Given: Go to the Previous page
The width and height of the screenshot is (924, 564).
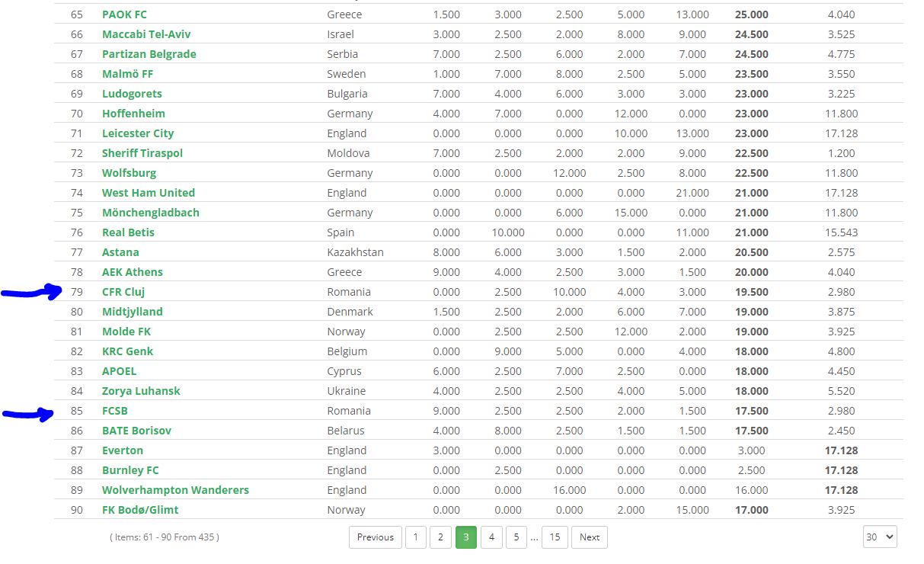Looking at the screenshot, I should (376, 537).
